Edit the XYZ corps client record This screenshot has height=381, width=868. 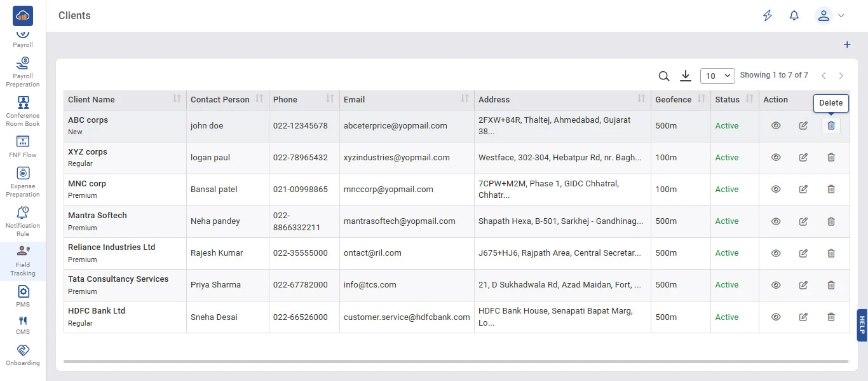pyautogui.click(x=803, y=158)
